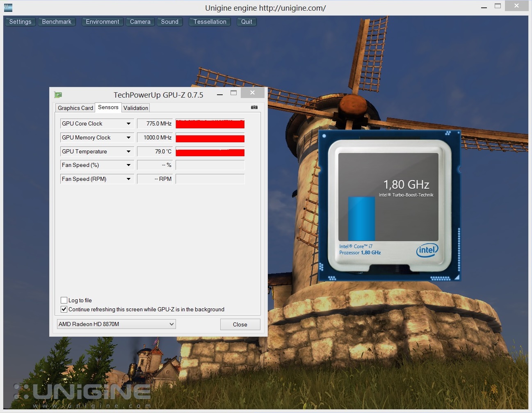Click Quit in the Unigine menu bar
The image size is (532, 413).
[247, 22]
